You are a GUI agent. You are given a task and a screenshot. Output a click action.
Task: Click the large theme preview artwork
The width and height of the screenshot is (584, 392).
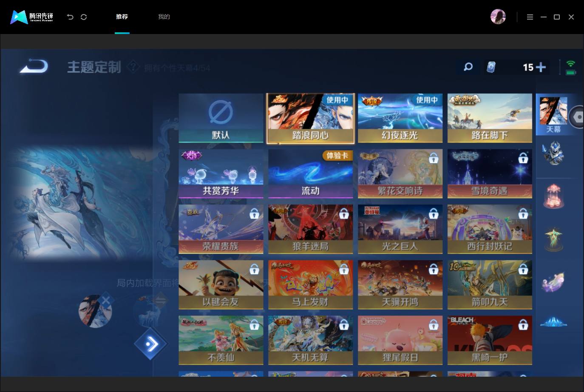point(81,203)
